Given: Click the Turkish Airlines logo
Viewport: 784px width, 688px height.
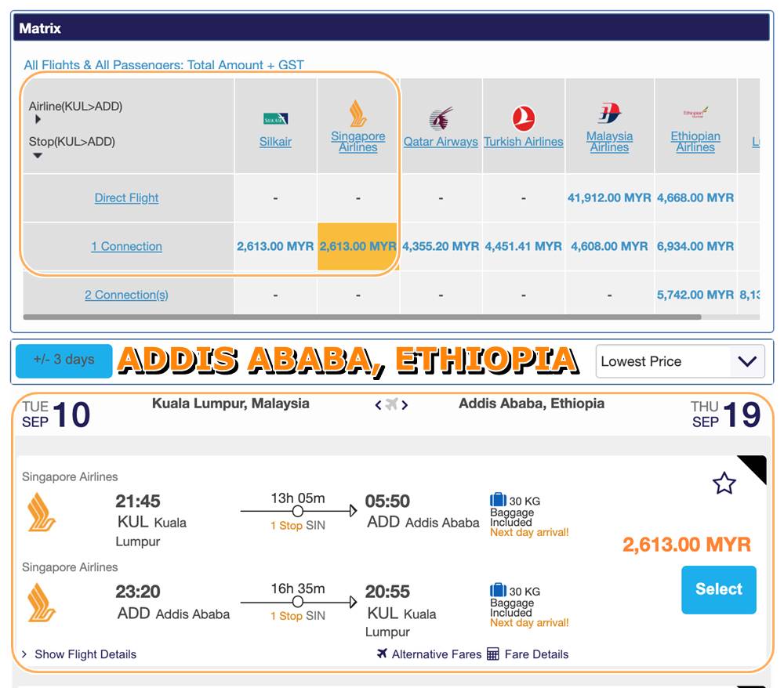Looking at the screenshot, I should (x=524, y=118).
